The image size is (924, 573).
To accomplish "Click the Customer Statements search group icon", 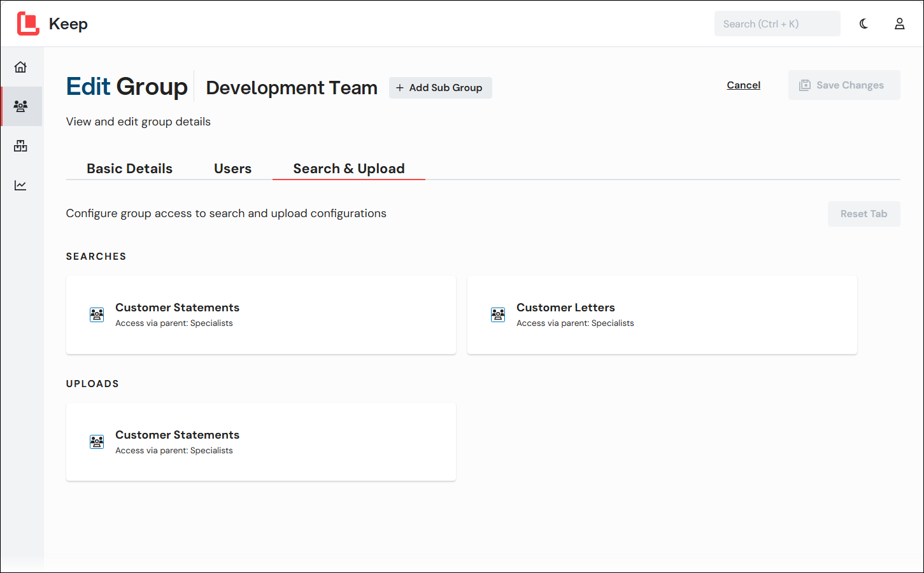I will (97, 315).
